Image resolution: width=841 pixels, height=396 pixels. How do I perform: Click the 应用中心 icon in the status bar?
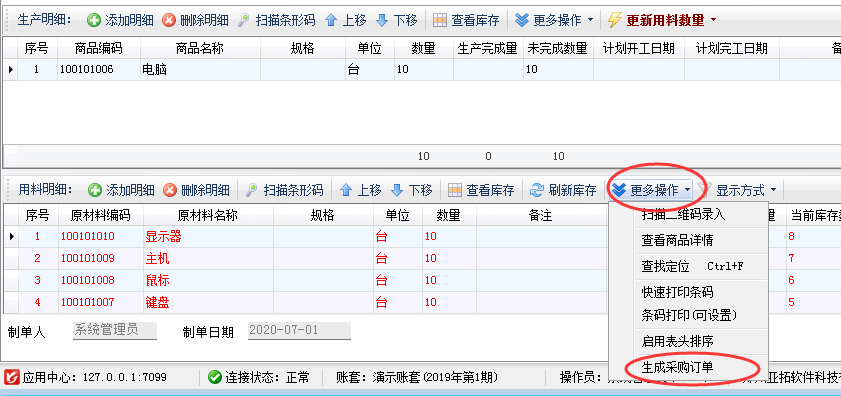pos(12,377)
